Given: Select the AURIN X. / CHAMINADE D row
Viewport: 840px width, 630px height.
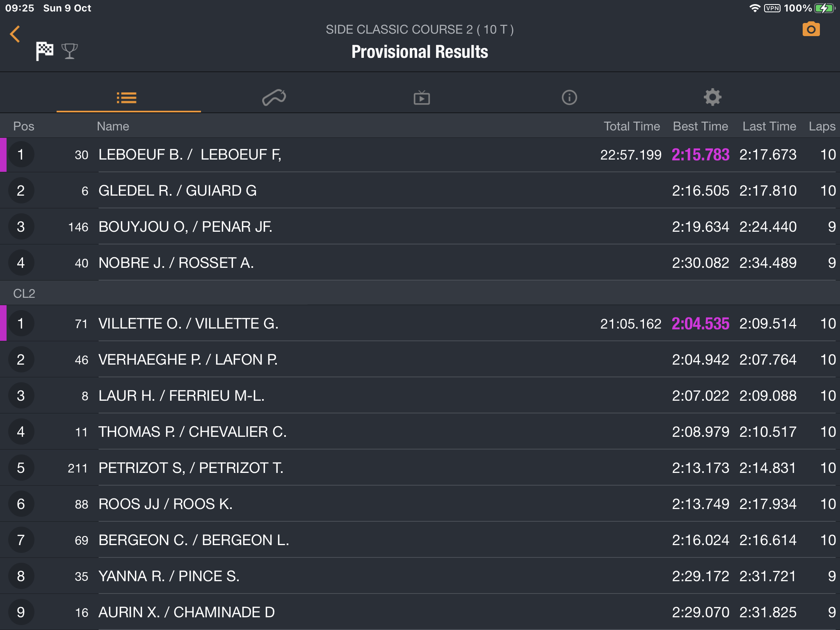Looking at the screenshot, I should tap(420, 612).
